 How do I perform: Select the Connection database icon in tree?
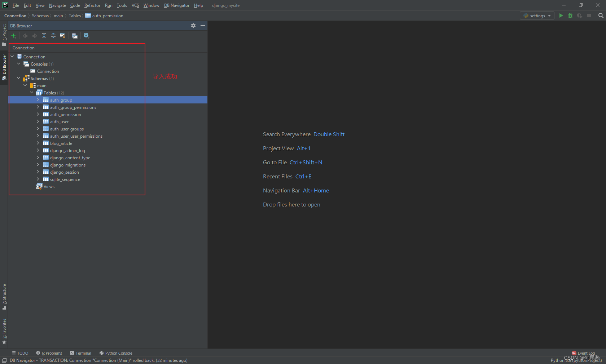point(19,57)
